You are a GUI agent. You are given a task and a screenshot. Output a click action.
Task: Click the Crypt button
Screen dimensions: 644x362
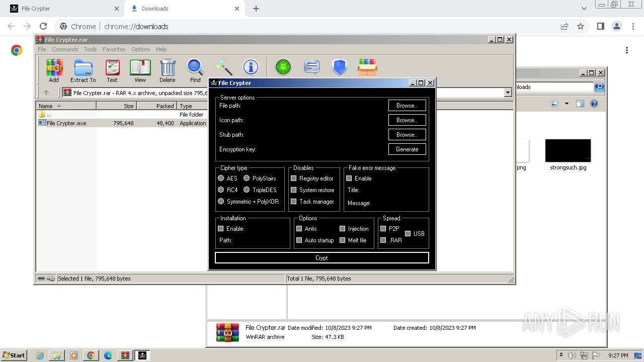coord(321,258)
